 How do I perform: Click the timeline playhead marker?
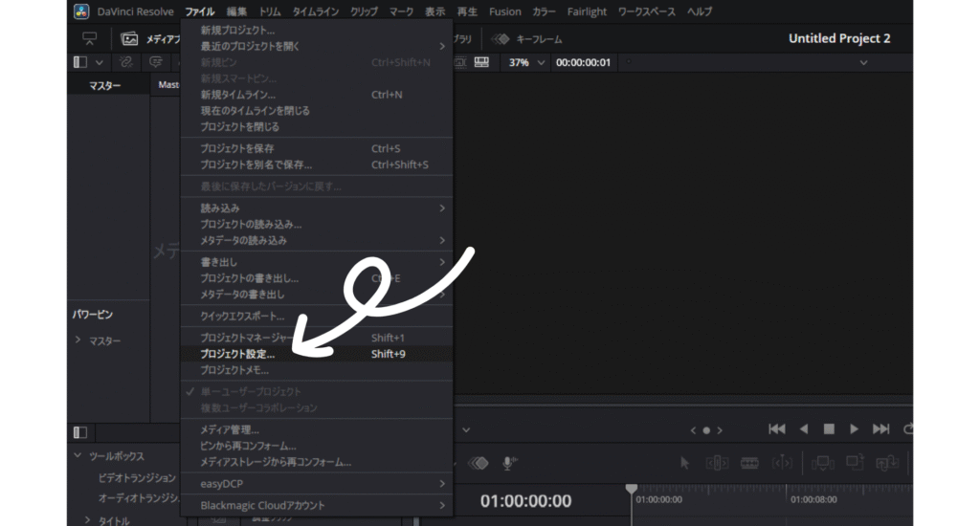coord(632,490)
